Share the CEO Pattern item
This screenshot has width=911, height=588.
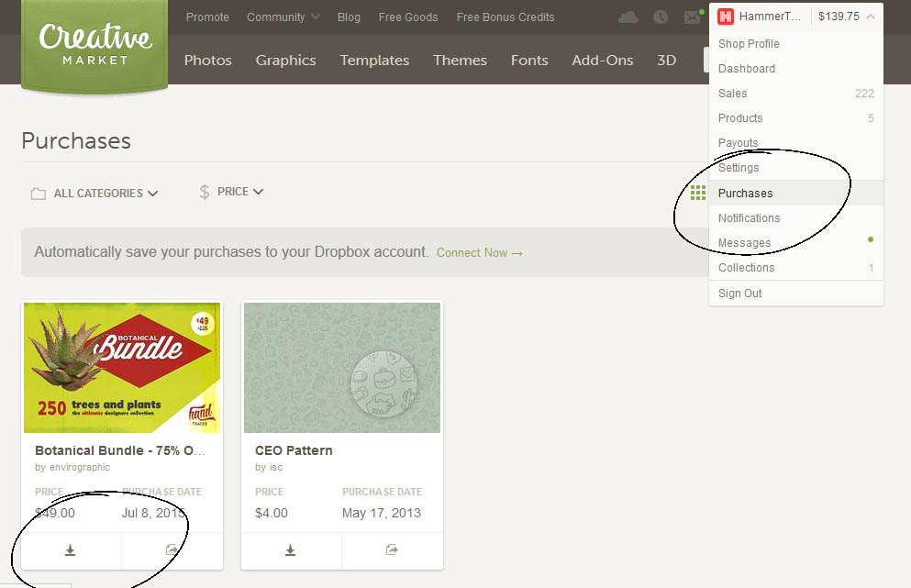(x=392, y=550)
